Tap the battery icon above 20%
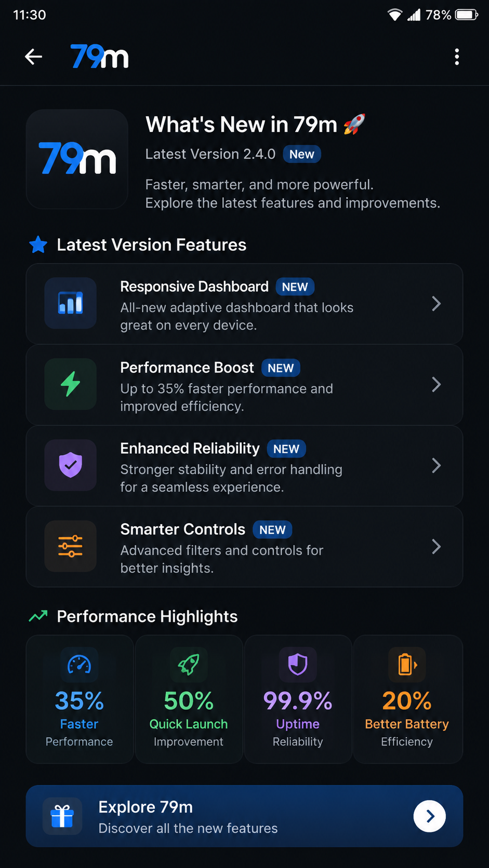Viewport: 489px width, 868px height. [x=407, y=664]
